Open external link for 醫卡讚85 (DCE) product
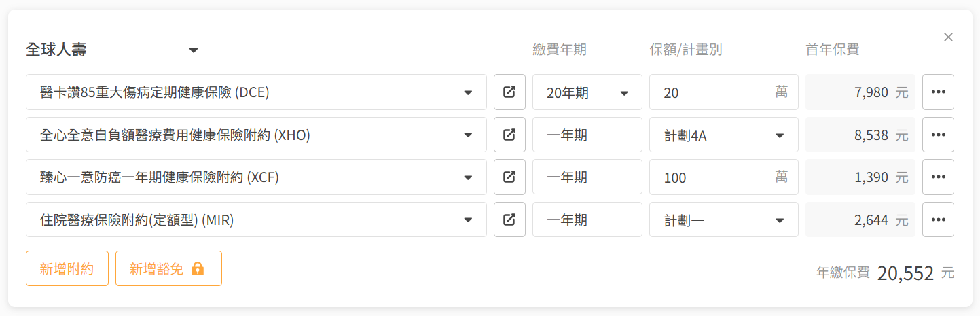This screenshot has height=316, width=980. pos(509,92)
